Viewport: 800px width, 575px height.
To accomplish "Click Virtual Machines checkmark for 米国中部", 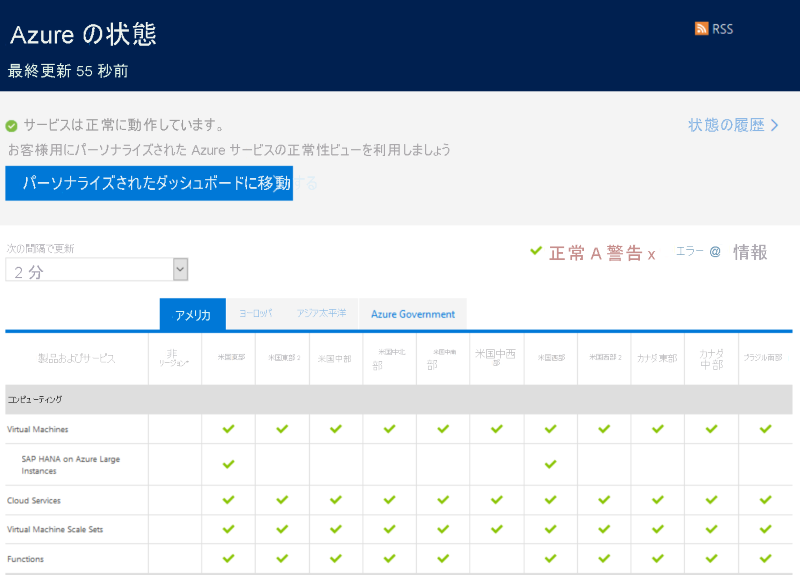I will click(x=336, y=429).
